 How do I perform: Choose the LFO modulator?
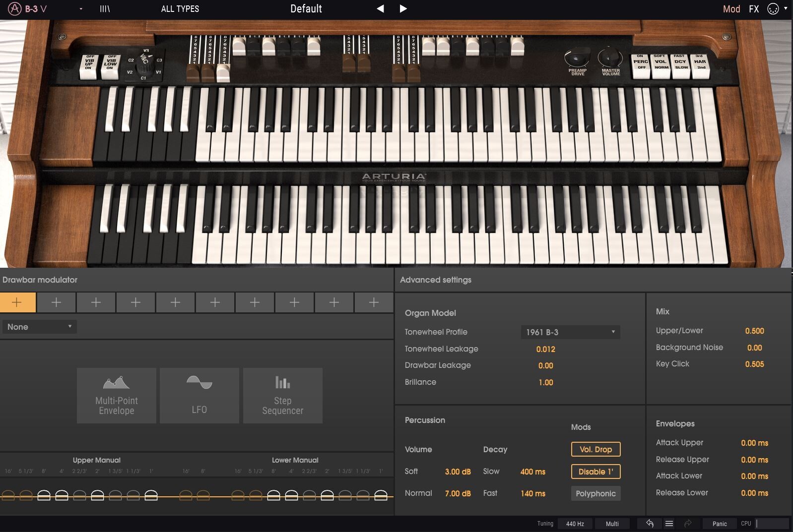click(199, 396)
